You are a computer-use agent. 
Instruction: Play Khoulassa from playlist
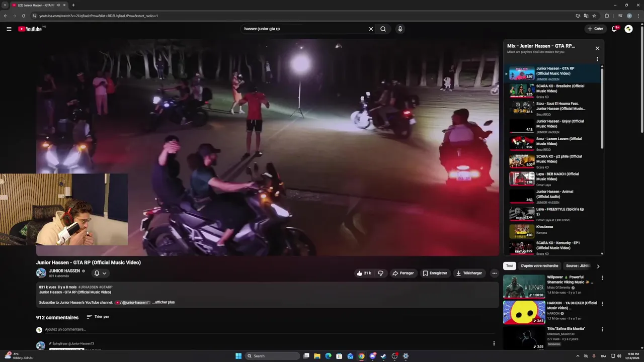click(x=552, y=231)
